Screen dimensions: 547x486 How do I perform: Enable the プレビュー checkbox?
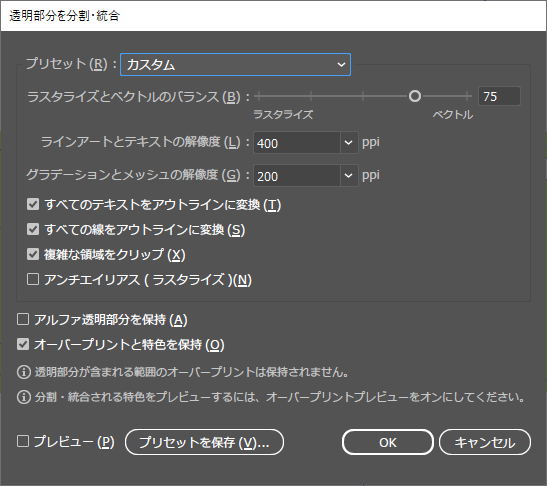coord(23,442)
